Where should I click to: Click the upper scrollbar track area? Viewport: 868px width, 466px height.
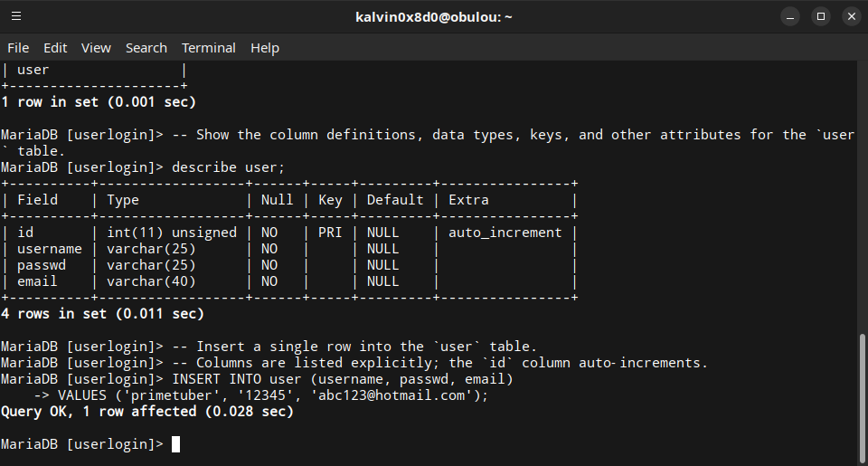[863, 181]
